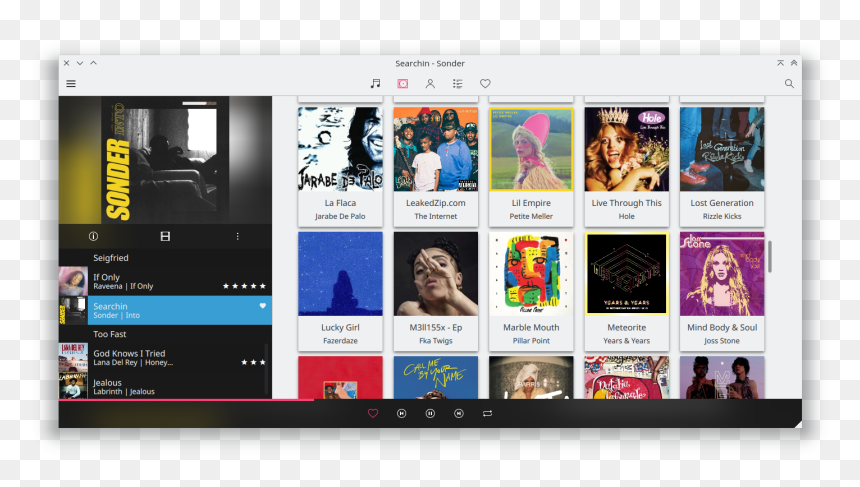Open search with magnifier icon
Screen dimensions: 860x487
pos(789,83)
